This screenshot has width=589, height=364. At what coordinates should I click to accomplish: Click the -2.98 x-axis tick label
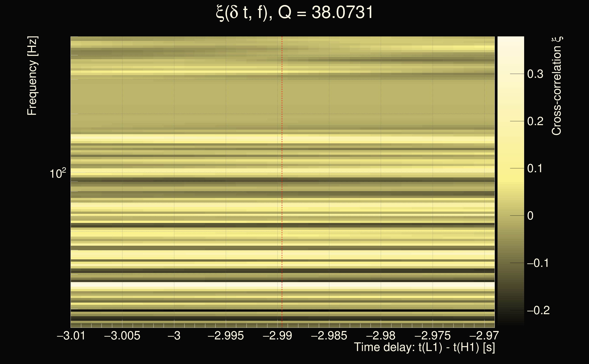coord(381,336)
